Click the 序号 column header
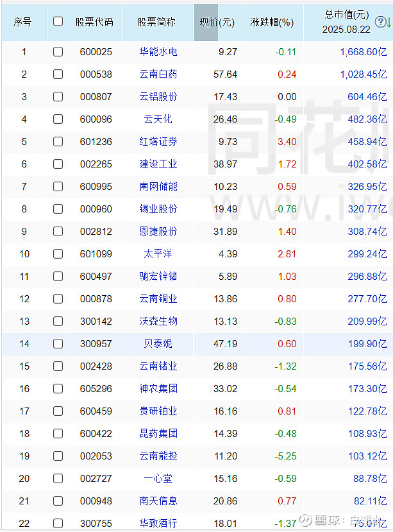This screenshot has height=532, width=393. pyautogui.click(x=22, y=22)
